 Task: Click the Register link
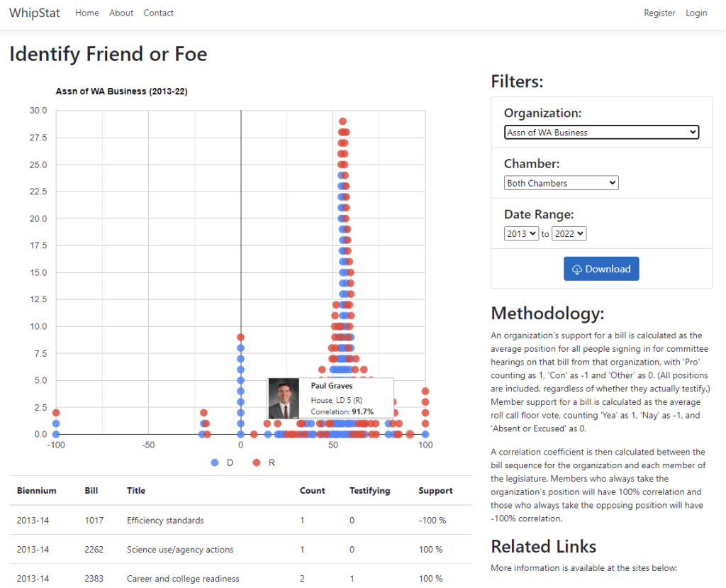coord(659,13)
